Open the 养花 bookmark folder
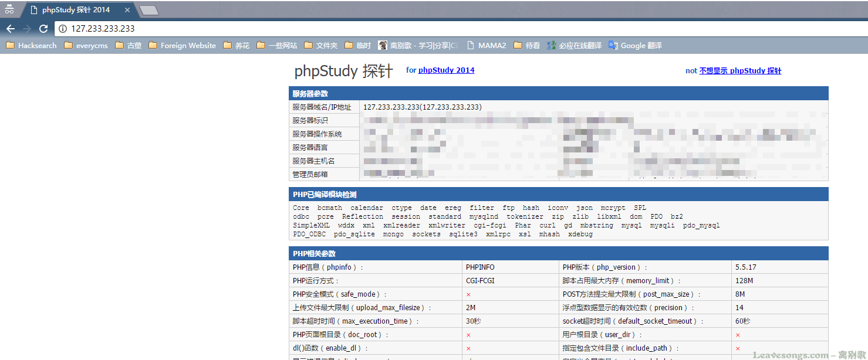This screenshot has width=868, height=360. [236, 45]
